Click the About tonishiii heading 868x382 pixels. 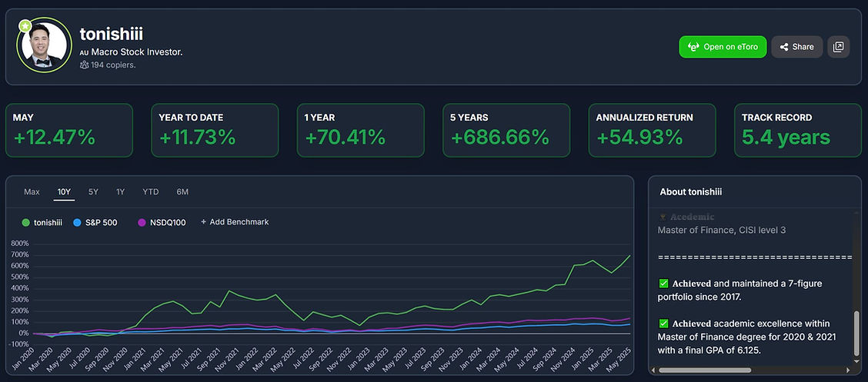[x=691, y=192]
